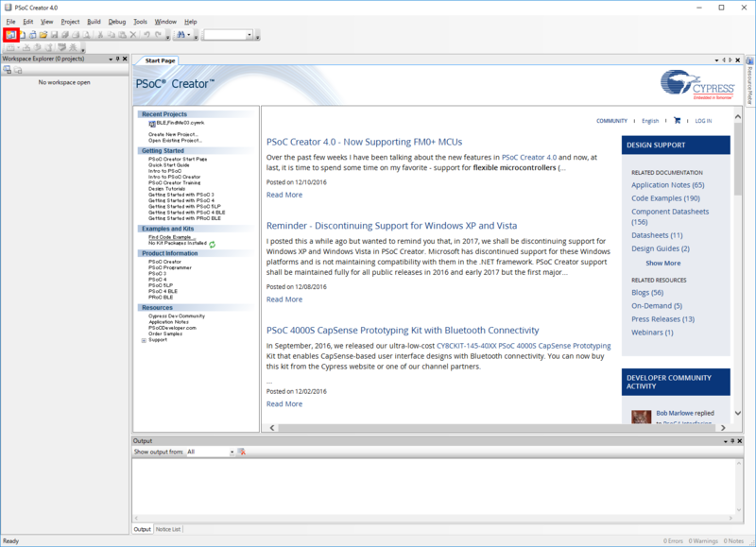Pin the Workspace Explorer panel
This screenshot has height=547, width=756.
[117, 59]
